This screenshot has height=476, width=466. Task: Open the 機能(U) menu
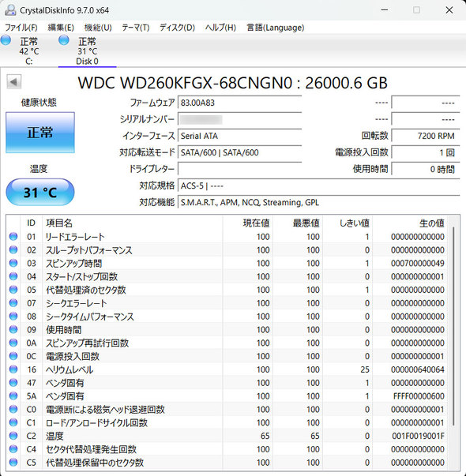click(x=98, y=28)
